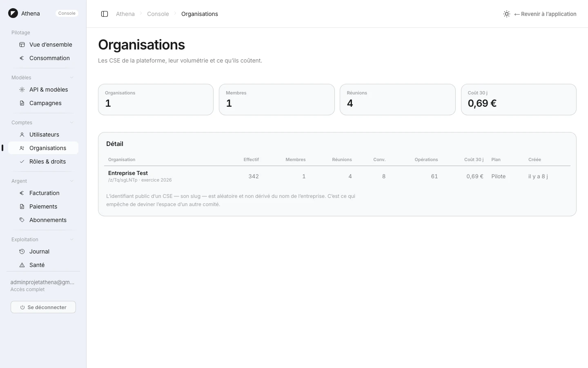
Task: Click the Athena breadcrumb link
Action: [125, 14]
